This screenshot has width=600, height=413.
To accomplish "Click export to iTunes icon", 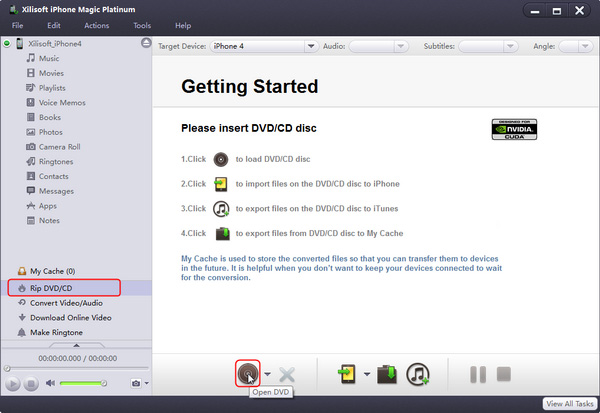I will pos(419,373).
